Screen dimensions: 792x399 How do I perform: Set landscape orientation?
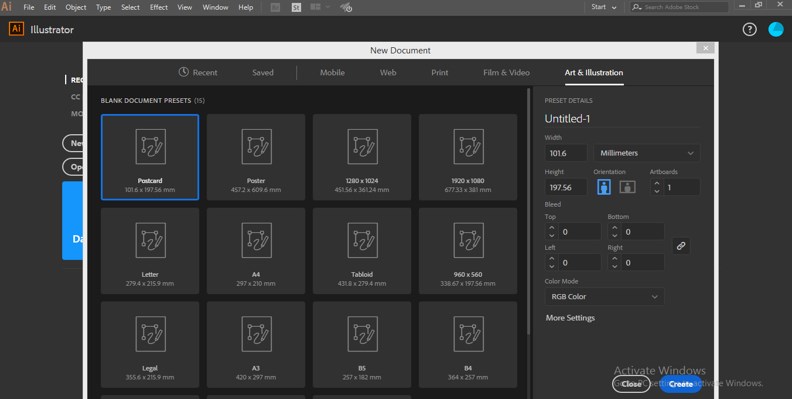pos(627,187)
